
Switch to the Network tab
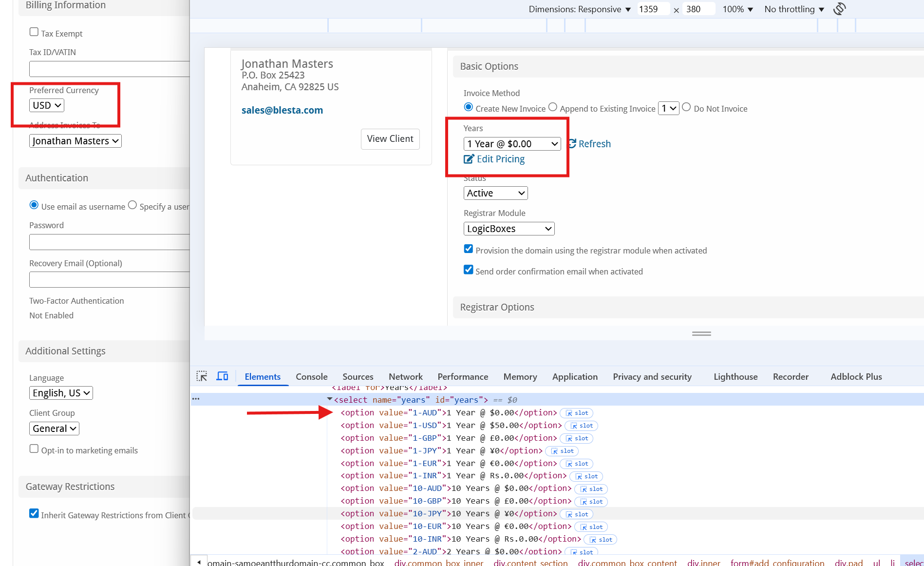(x=406, y=376)
